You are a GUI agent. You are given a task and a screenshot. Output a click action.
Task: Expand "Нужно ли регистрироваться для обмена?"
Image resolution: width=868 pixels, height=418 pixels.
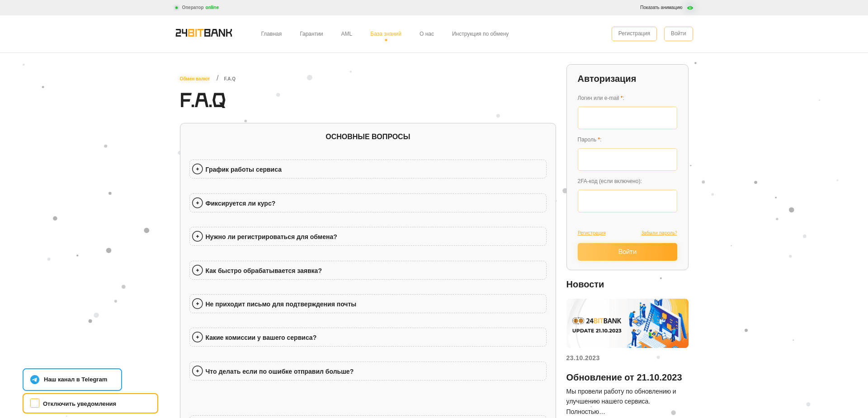197,236
